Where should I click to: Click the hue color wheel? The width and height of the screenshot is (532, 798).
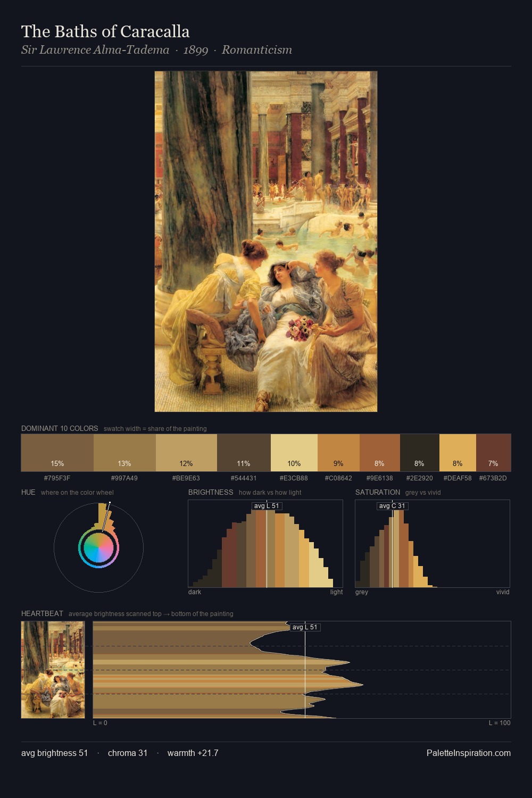(x=98, y=547)
